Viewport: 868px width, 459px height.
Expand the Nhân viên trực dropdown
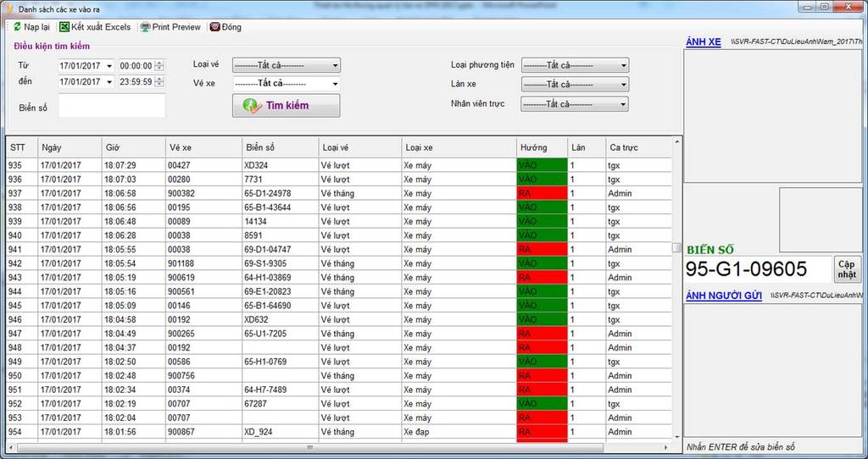624,104
